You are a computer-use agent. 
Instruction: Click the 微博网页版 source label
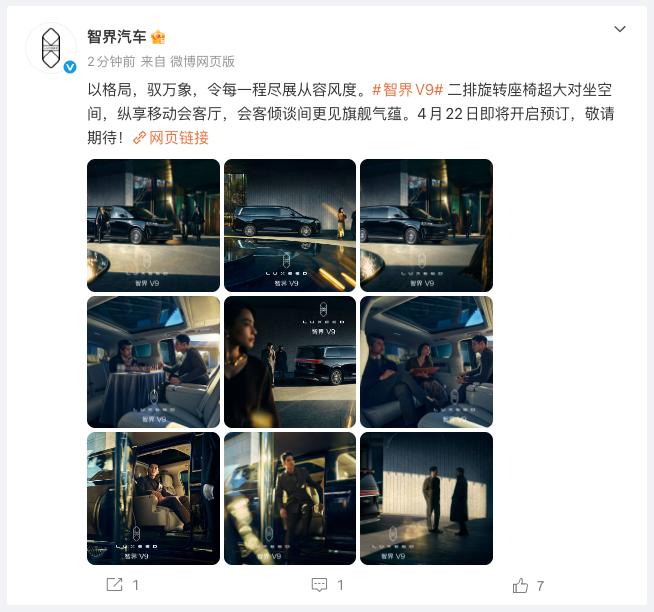[202, 62]
